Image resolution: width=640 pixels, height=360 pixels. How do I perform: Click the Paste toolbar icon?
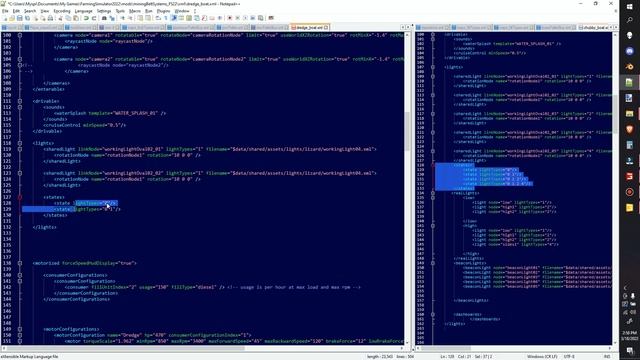[x=76, y=18]
